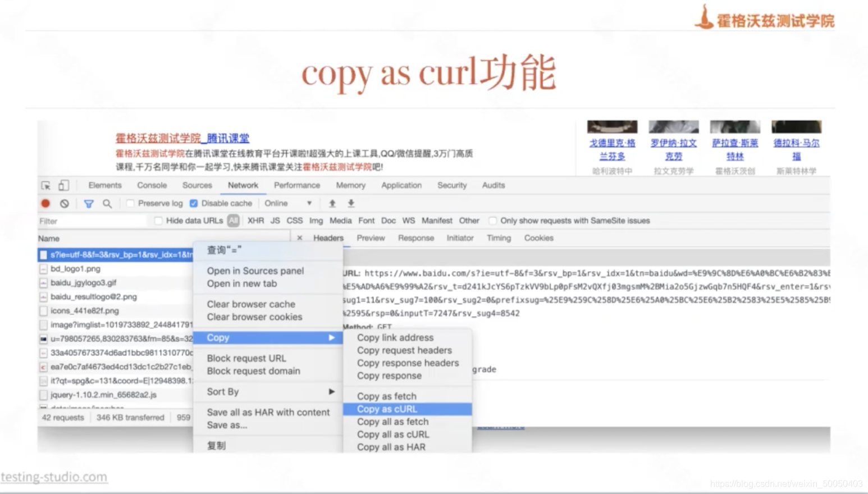Select the Timing detail tab
Image resolution: width=868 pixels, height=494 pixels.
point(499,238)
